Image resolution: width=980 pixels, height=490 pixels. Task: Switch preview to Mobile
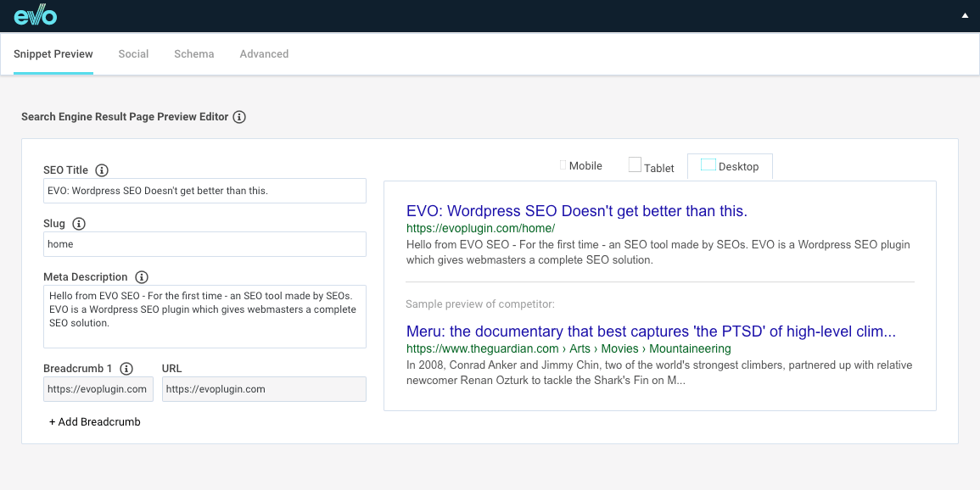[x=580, y=165]
